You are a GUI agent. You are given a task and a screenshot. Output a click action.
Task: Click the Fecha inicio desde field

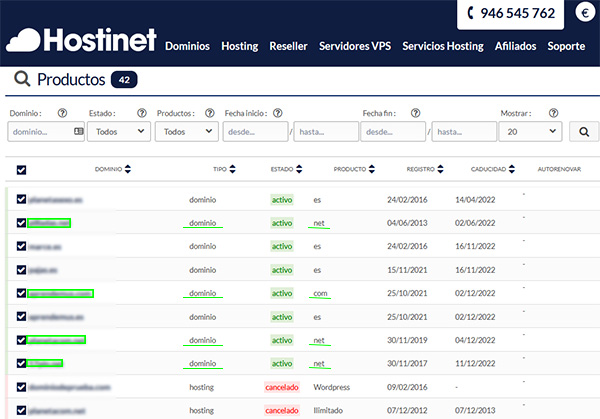click(256, 132)
